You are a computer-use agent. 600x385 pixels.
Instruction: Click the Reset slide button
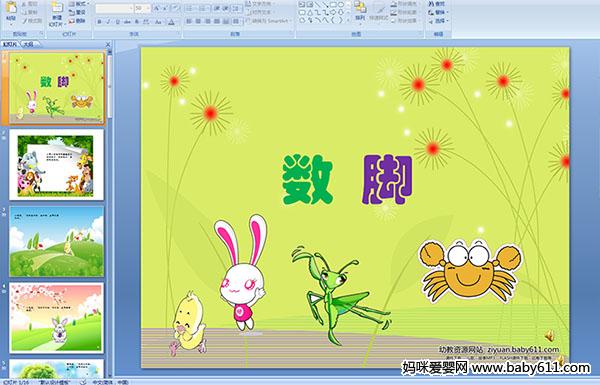coord(78,12)
